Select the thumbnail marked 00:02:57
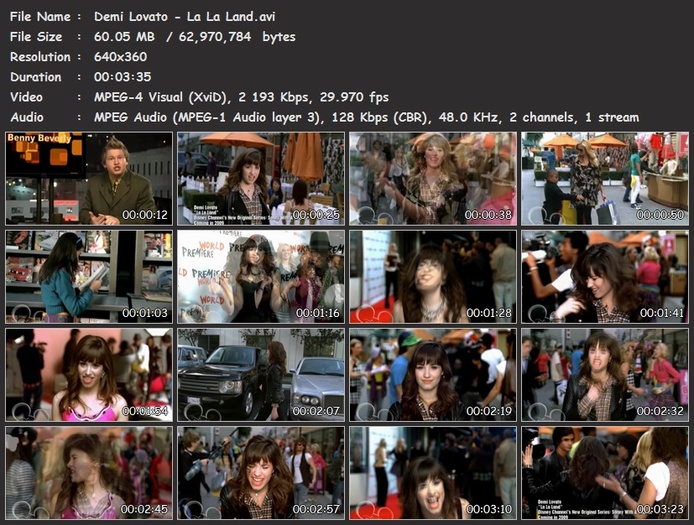 [260, 472]
